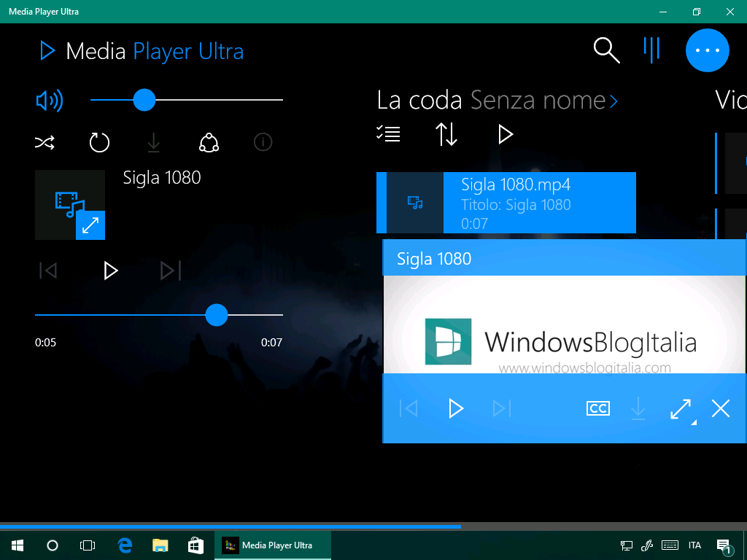Viewport: 747px width, 560px height.
Task: Open the Action Center notifications icon
Action: [724, 547]
